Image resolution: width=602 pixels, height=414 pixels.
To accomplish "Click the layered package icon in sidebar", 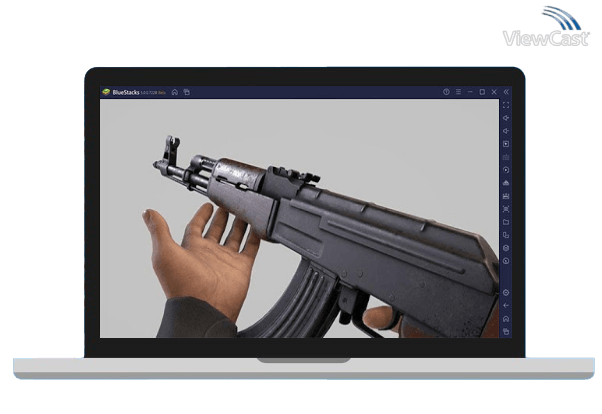I will tap(506, 248).
